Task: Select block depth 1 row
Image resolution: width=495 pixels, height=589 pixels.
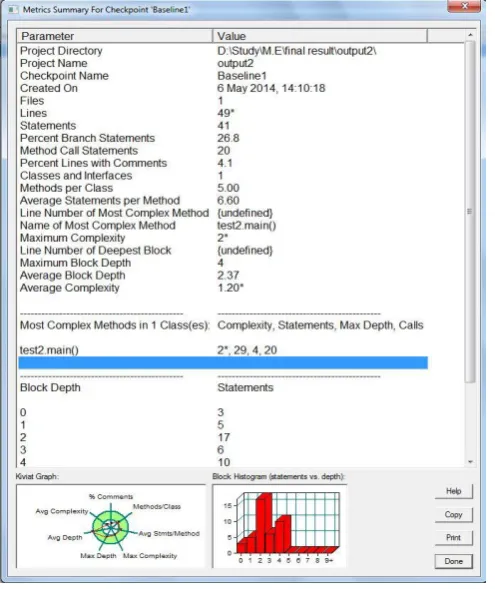Action: tap(223, 425)
